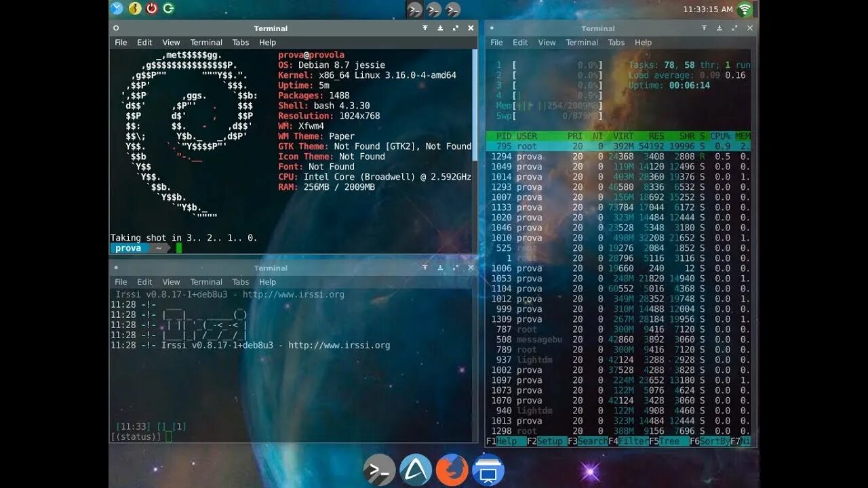Open Terminal menu in the irssi window

206,282
